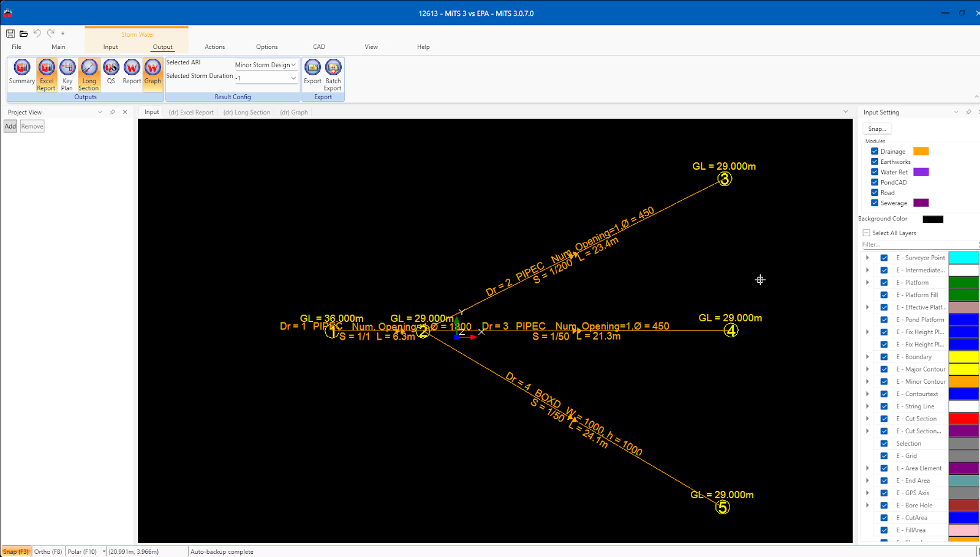Expand the E - Bore Hole layer
Image resolution: width=980 pixels, height=557 pixels.
click(x=867, y=505)
